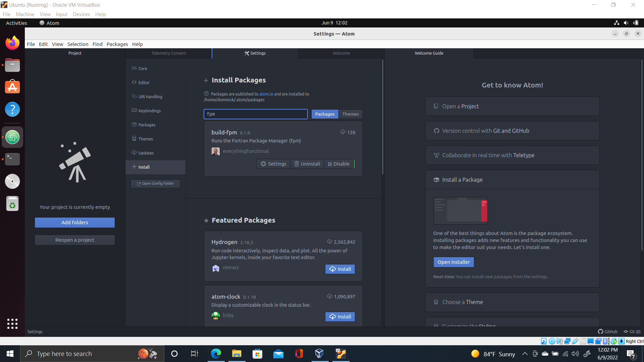Click Reopen a project button
This screenshot has height=362, width=644.
pyautogui.click(x=75, y=240)
